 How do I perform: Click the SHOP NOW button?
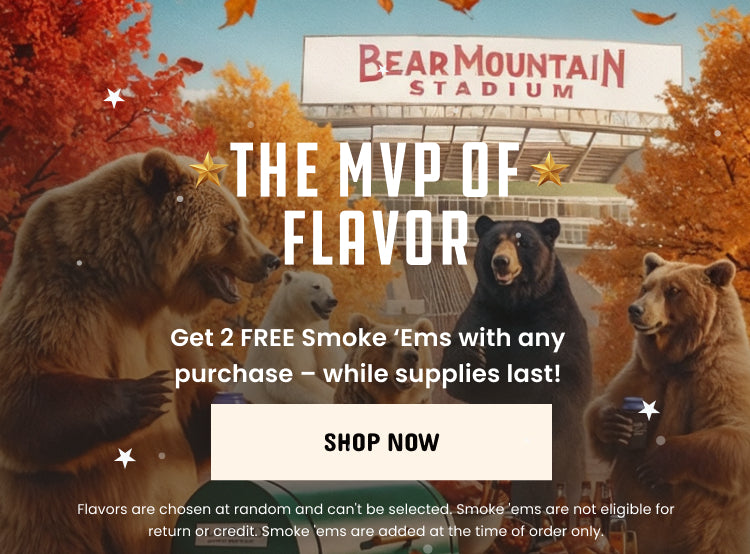(381, 442)
